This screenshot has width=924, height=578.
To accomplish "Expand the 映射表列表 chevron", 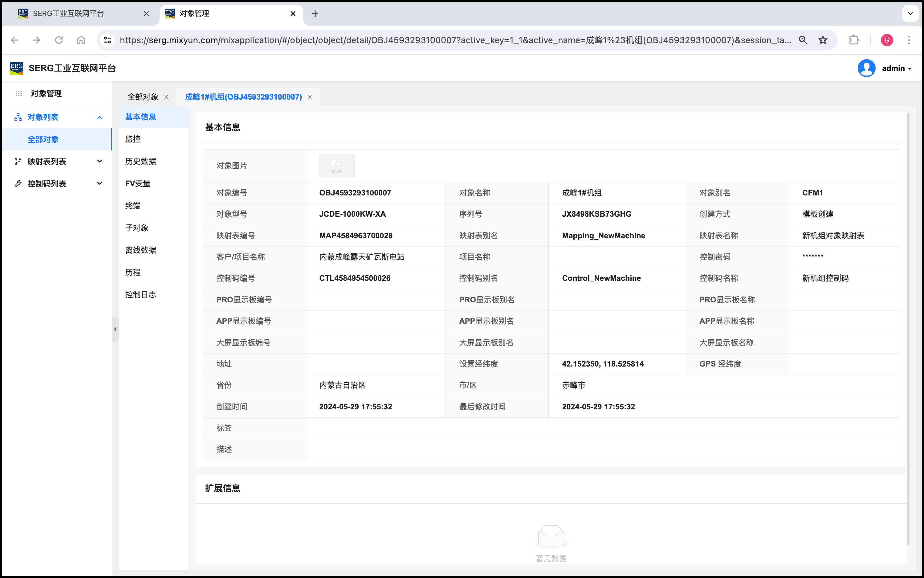I will (x=100, y=161).
